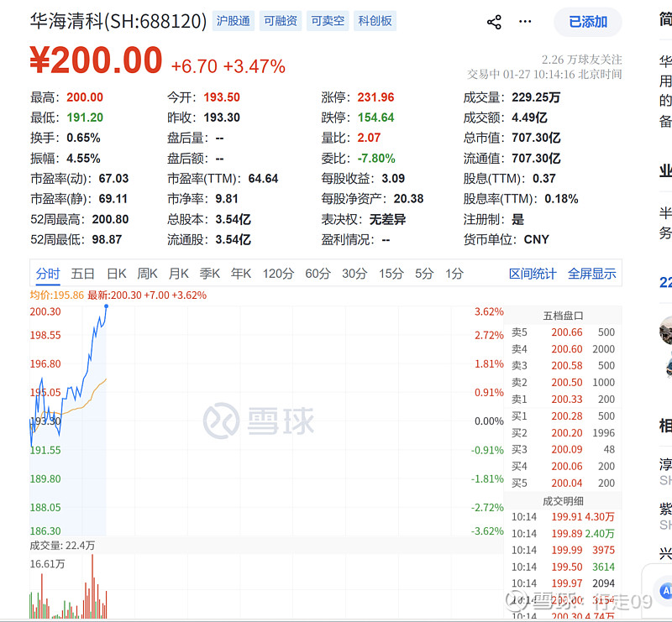Switch to the 季K chart tab
Screen dimensions: 672x622
click(209, 274)
